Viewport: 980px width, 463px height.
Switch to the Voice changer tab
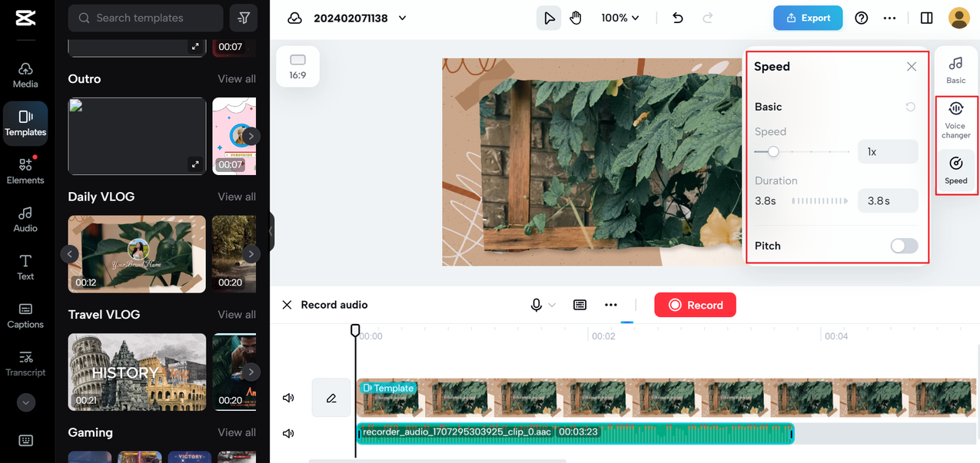coord(956,120)
